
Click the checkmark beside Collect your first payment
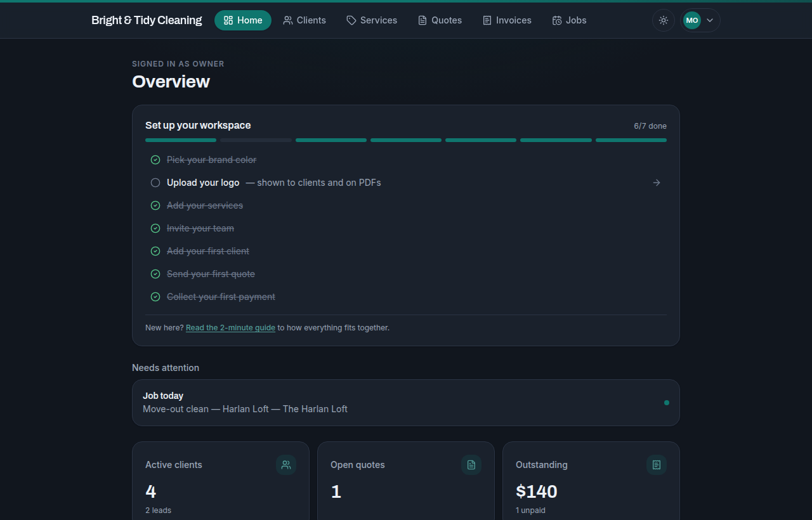coord(155,297)
